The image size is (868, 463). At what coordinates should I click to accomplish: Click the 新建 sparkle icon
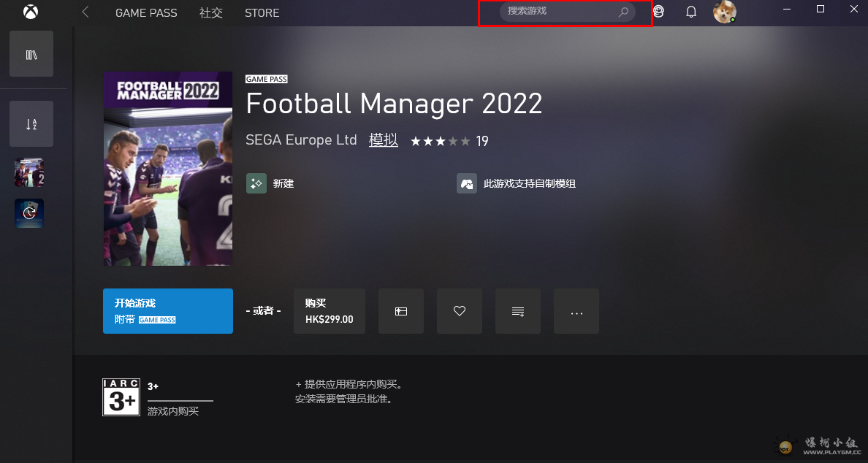[x=256, y=183]
